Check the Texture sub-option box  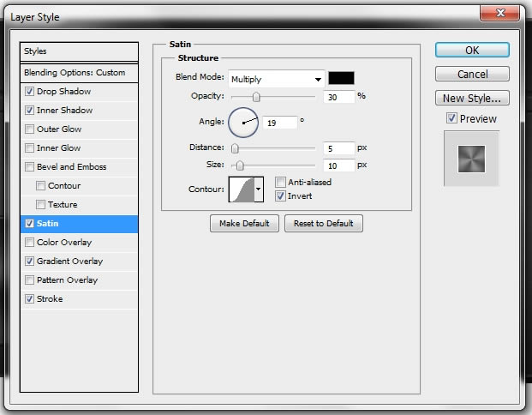click(41, 204)
